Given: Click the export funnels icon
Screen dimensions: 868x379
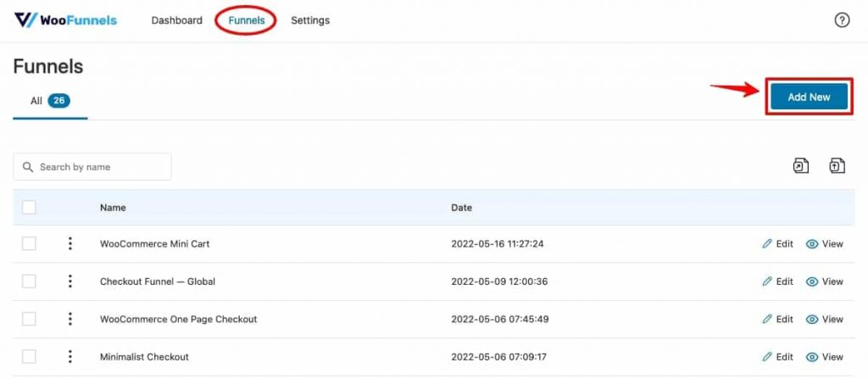Looking at the screenshot, I should click(x=801, y=165).
